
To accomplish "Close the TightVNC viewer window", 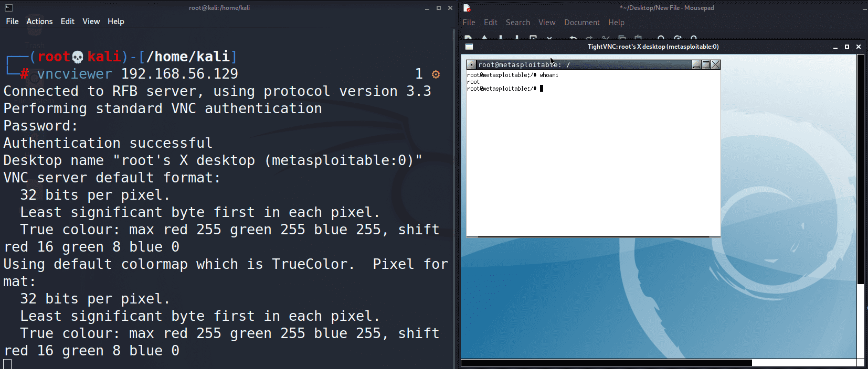I will [859, 47].
